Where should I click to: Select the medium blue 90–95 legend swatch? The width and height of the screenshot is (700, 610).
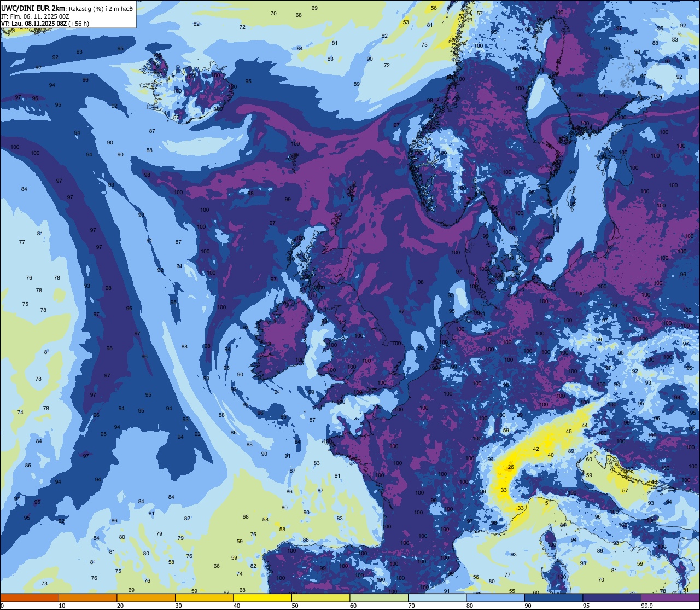(553, 597)
